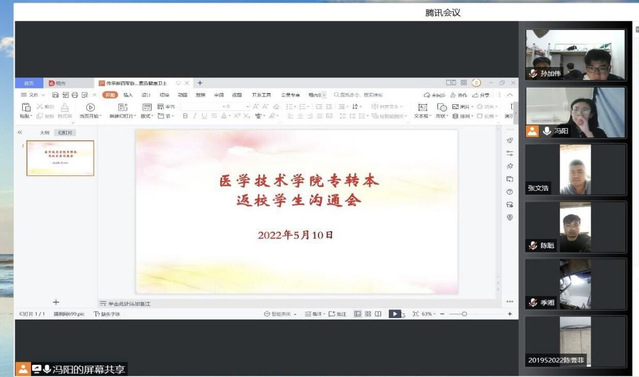Click the print icon in quick toolbar
Viewport: 639px width, 377px height.
pyautogui.click(x=75, y=95)
